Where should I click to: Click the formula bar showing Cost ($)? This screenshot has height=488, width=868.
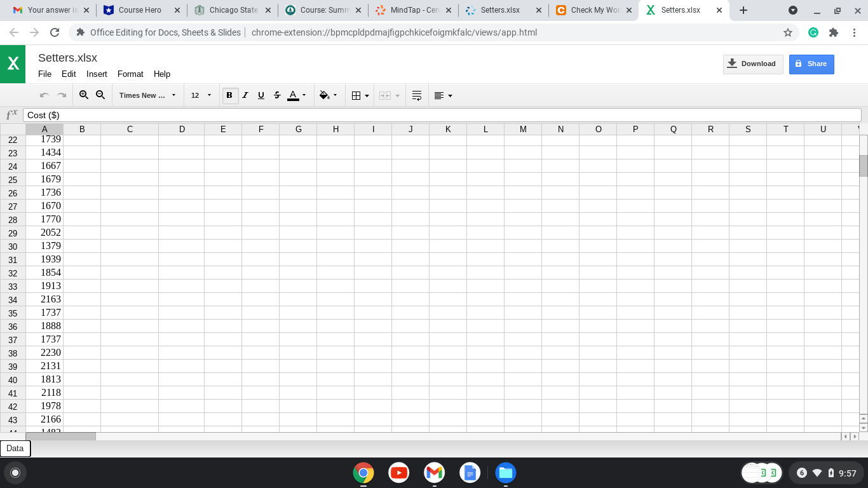point(442,115)
